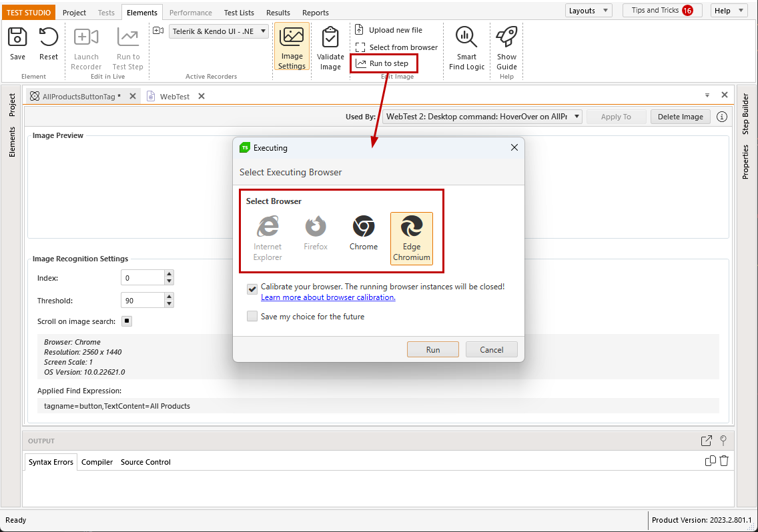Click the Threshold input field
The image size is (758, 532).
[x=143, y=300]
